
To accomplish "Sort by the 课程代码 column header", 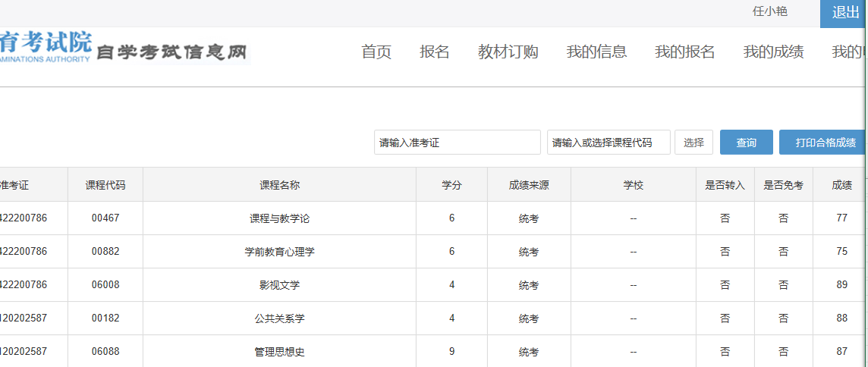I will tap(105, 185).
